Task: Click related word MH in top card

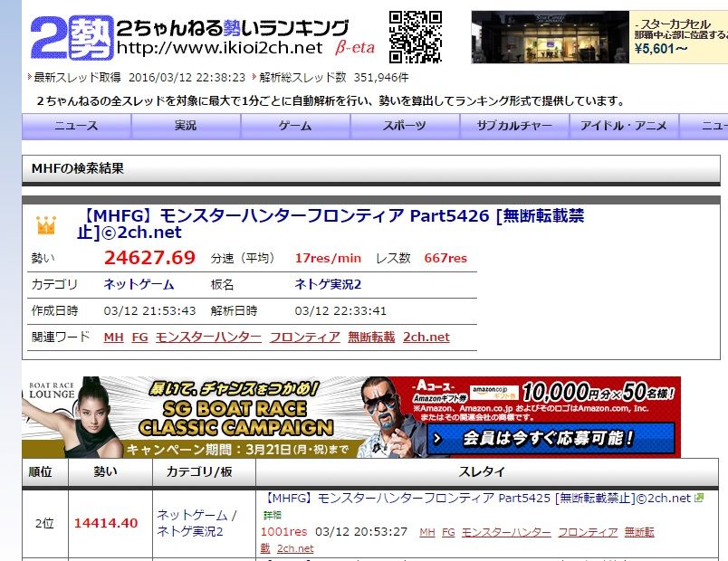Action: [x=114, y=337]
